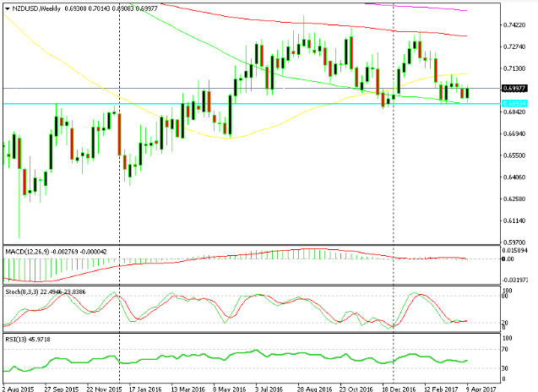The width and height of the screenshot is (538, 392).
Task: Click the 23 Oct 2016 date label
Action: [356, 389]
